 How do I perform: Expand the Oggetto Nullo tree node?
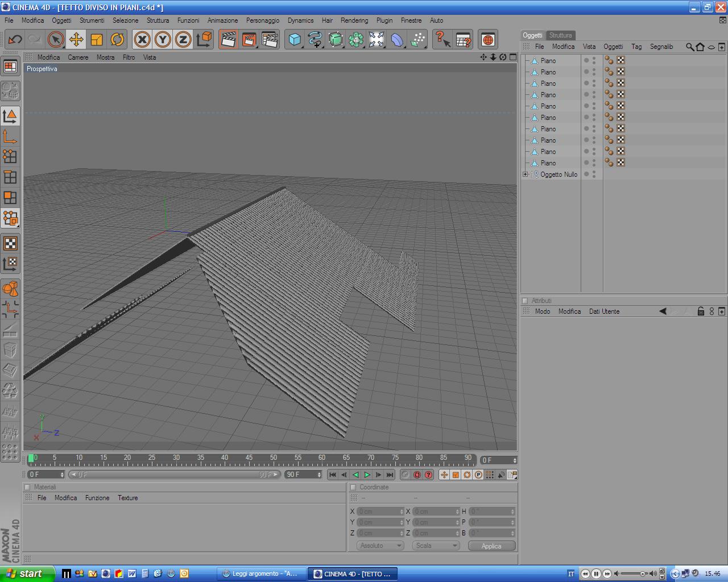(526, 174)
